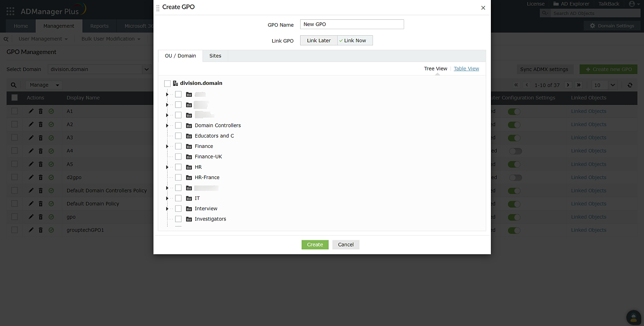Choose the Link Later option
This screenshot has height=326, width=644.
pos(319,41)
